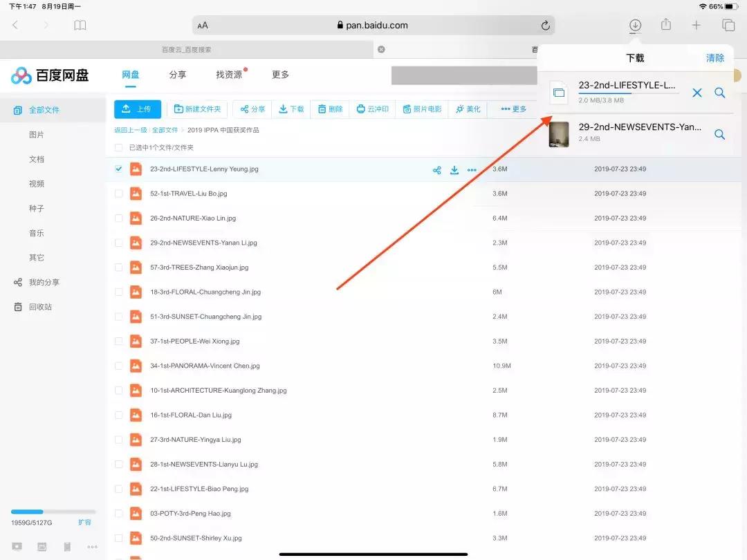Open Safari's downloads list icon
The image size is (747, 560).
pos(634,25)
